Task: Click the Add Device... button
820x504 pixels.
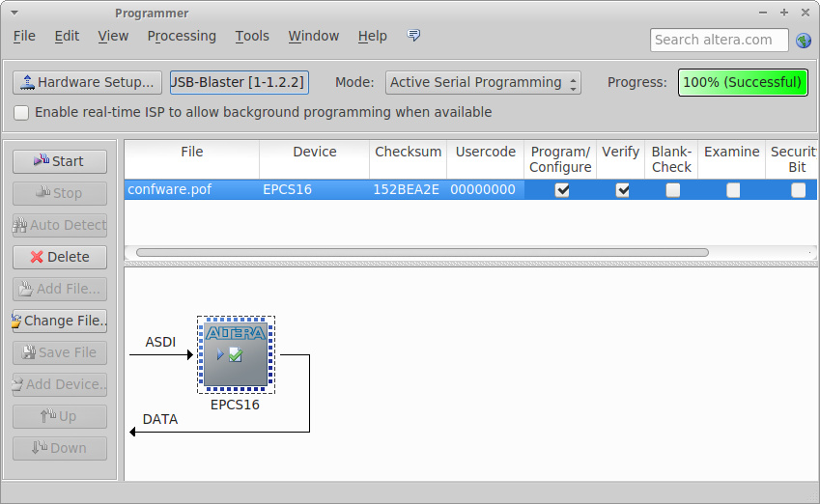Action: pyautogui.click(x=60, y=385)
